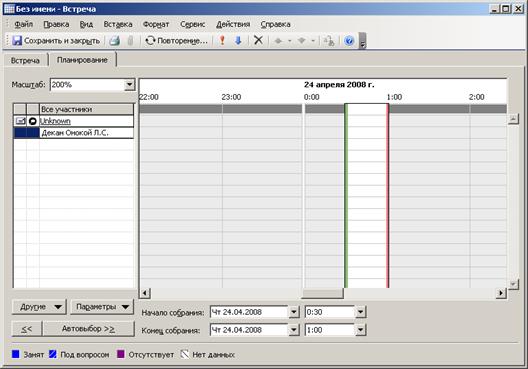
Task: Click the meeting start time 0:30 field
Action: point(330,312)
